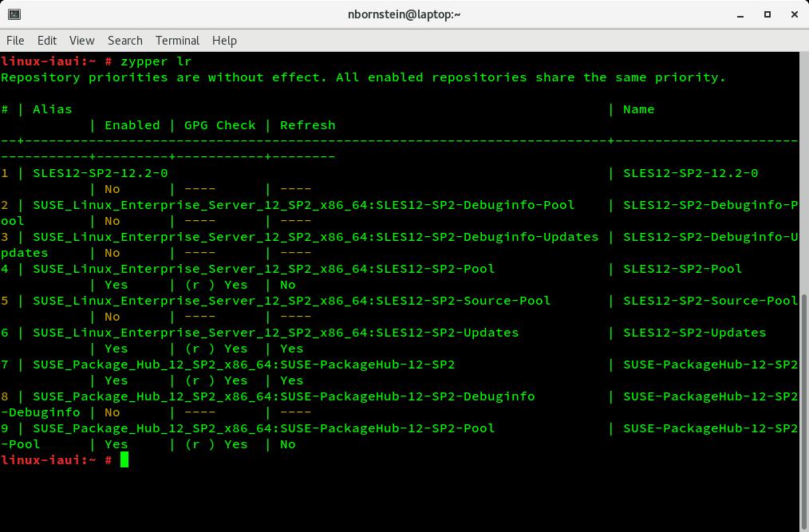Image resolution: width=809 pixels, height=532 pixels.
Task: Open the View menu
Action: pos(81,40)
